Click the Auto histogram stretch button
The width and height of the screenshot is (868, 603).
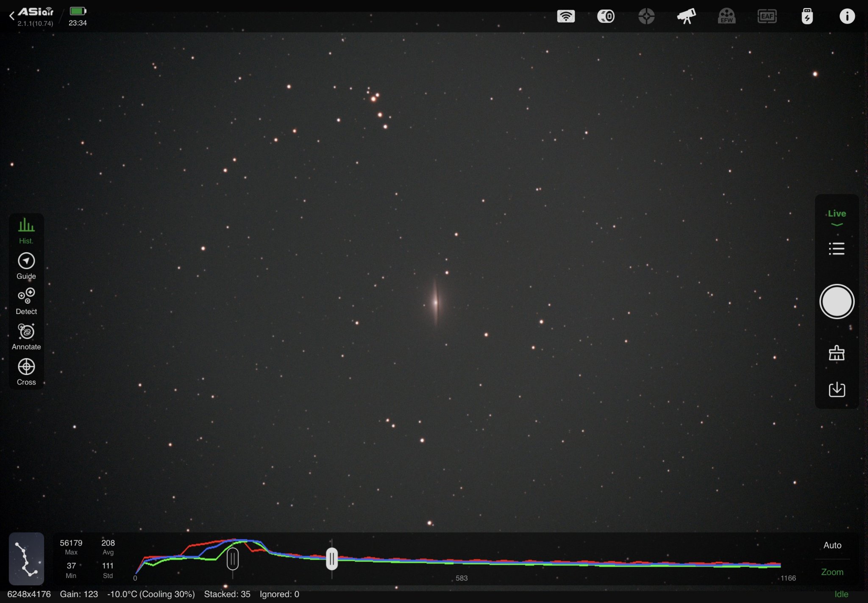(x=832, y=545)
